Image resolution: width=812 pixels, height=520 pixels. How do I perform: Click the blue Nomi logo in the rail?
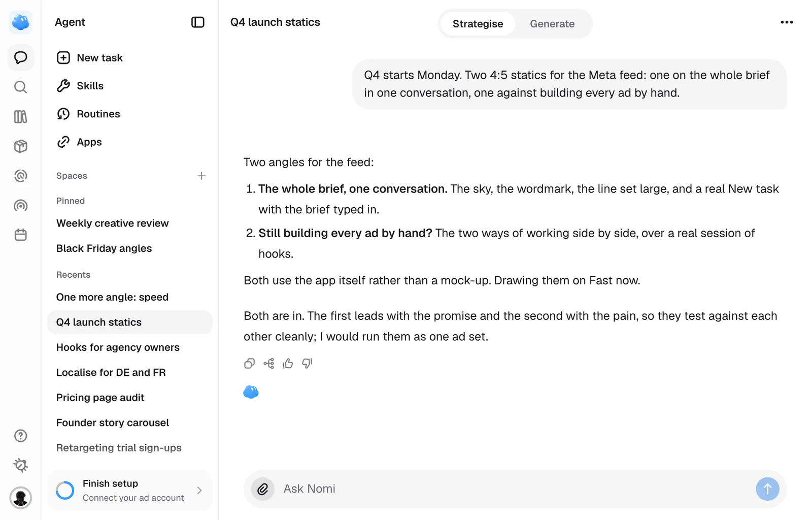[x=21, y=22]
